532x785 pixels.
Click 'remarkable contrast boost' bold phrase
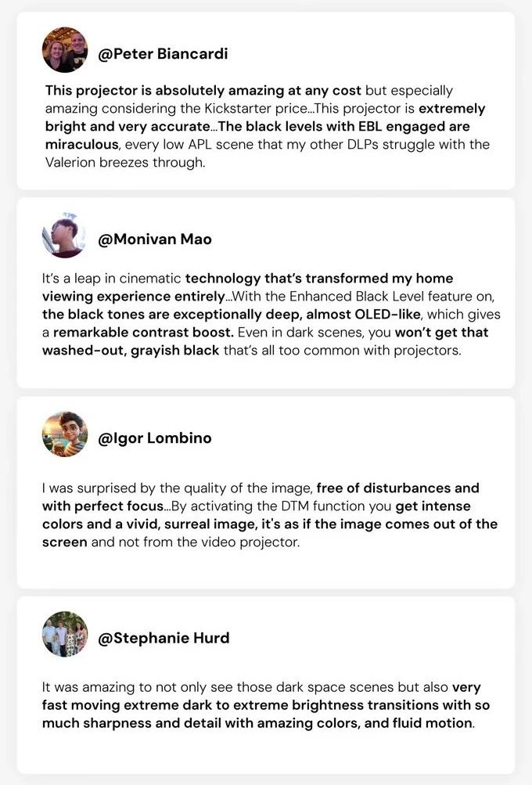click(x=143, y=333)
